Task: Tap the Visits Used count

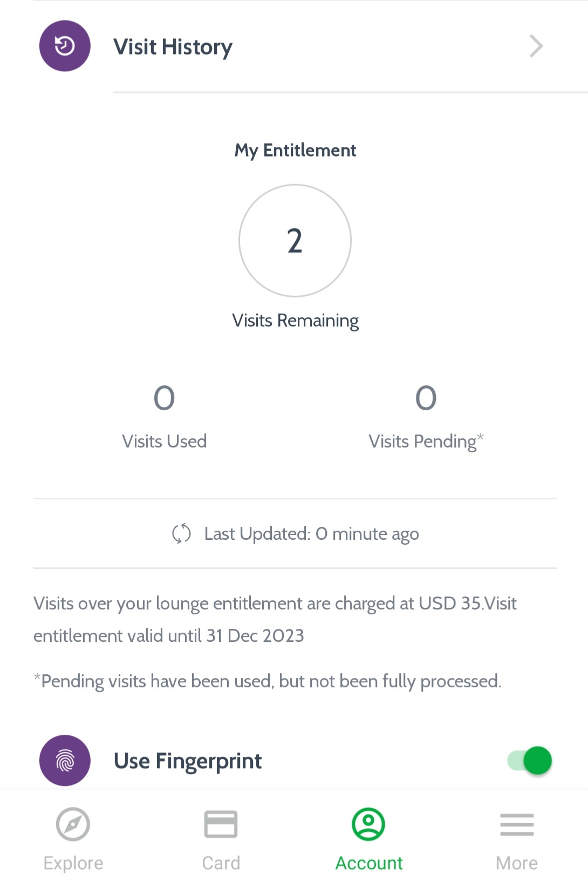Action: coord(164,398)
